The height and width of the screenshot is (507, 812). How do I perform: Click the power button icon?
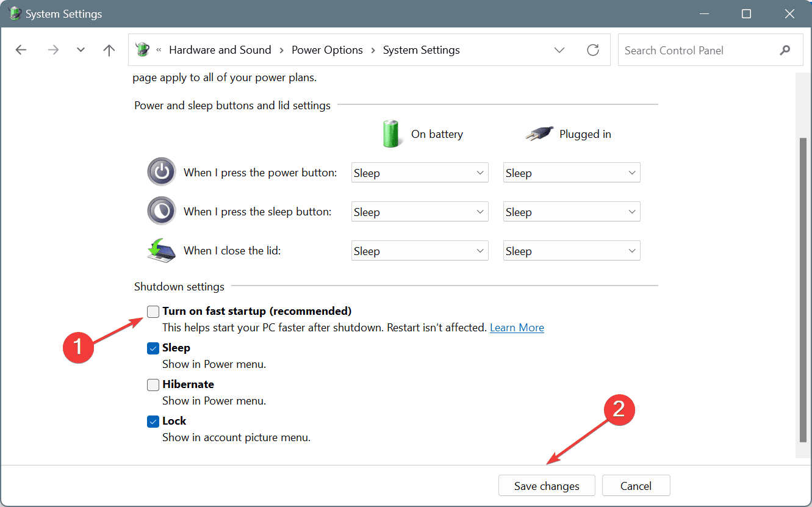tap(161, 172)
